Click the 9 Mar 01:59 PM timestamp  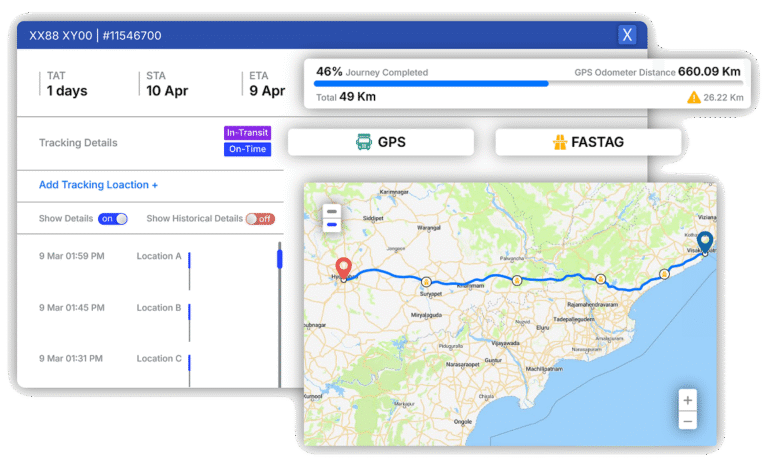72,256
